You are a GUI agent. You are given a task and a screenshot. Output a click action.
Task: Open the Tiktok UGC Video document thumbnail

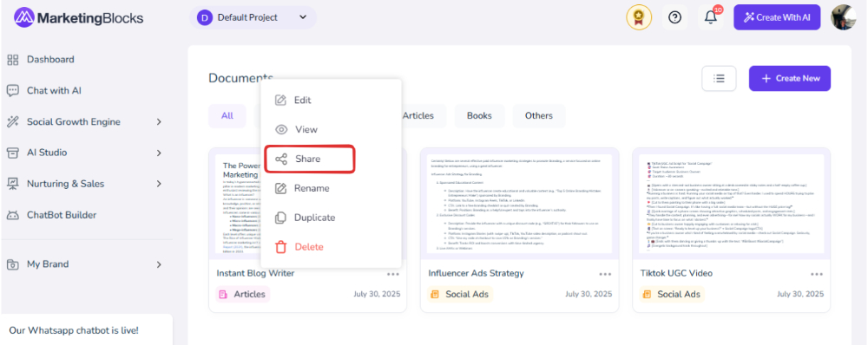click(731, 204)
